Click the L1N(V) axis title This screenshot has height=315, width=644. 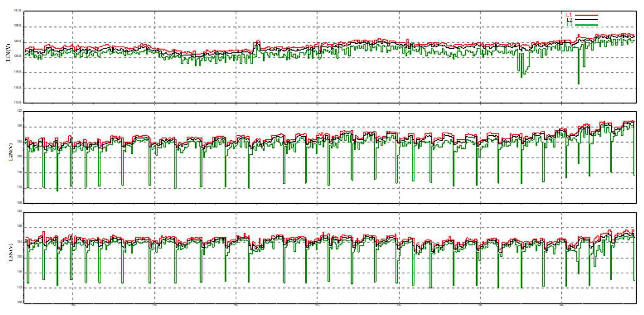(8, 53)
